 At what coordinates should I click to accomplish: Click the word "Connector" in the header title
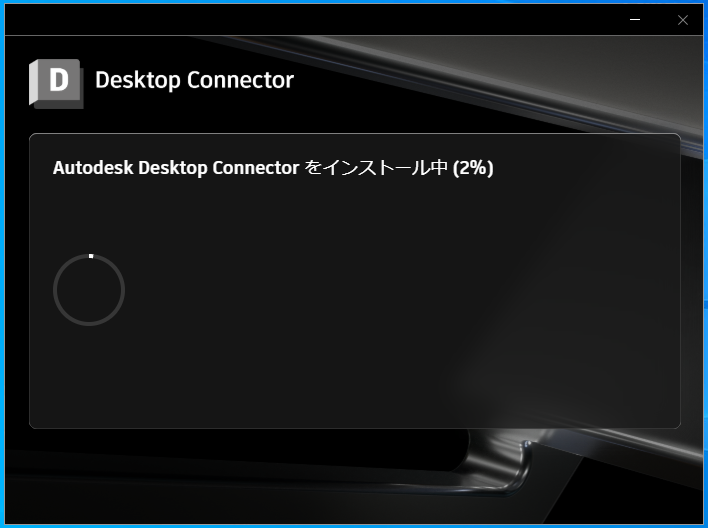click(241, 80)
